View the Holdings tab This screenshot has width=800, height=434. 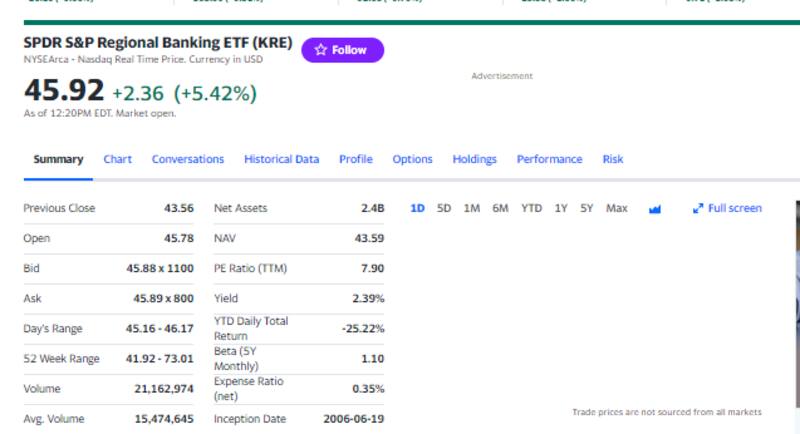474,159
